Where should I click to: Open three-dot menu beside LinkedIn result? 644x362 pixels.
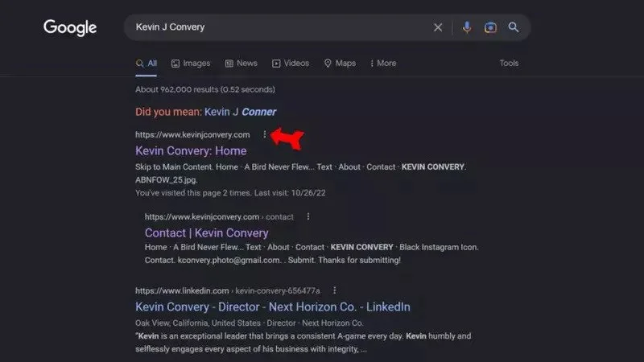(x=334, y=290)
